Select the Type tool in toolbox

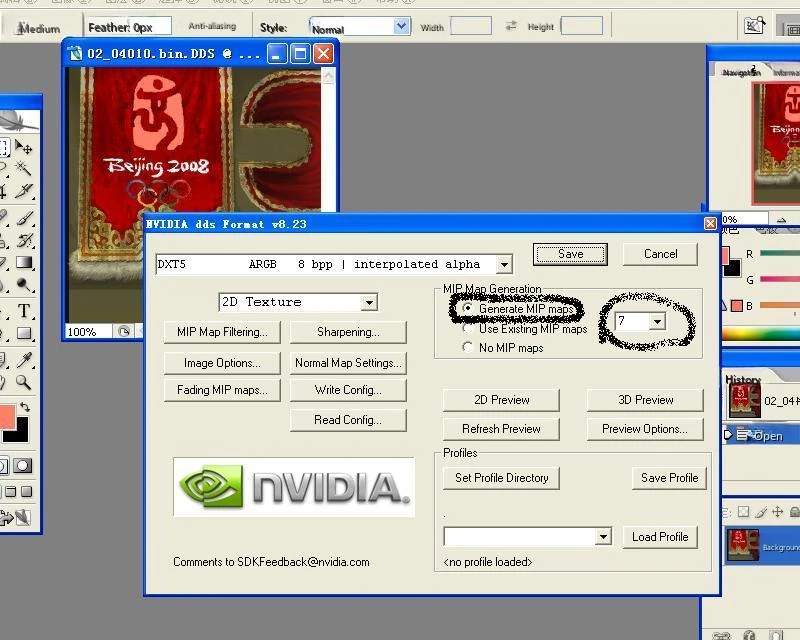pos(23,311)
